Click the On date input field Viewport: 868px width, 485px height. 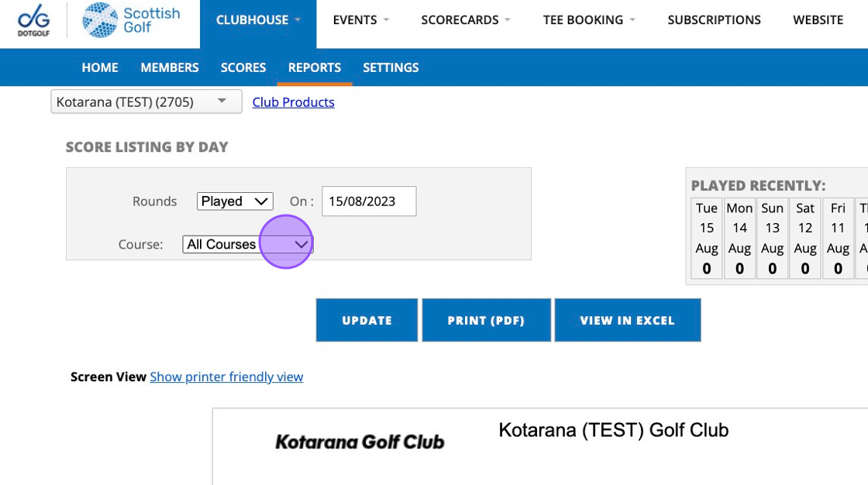coord(369,201)
